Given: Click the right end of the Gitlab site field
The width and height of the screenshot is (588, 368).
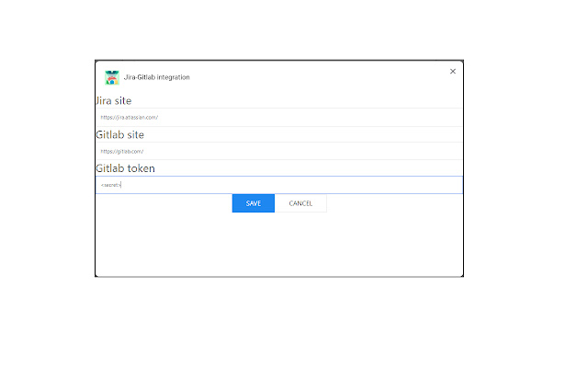Looking at the screenshot, I should (x=450, y=151).
